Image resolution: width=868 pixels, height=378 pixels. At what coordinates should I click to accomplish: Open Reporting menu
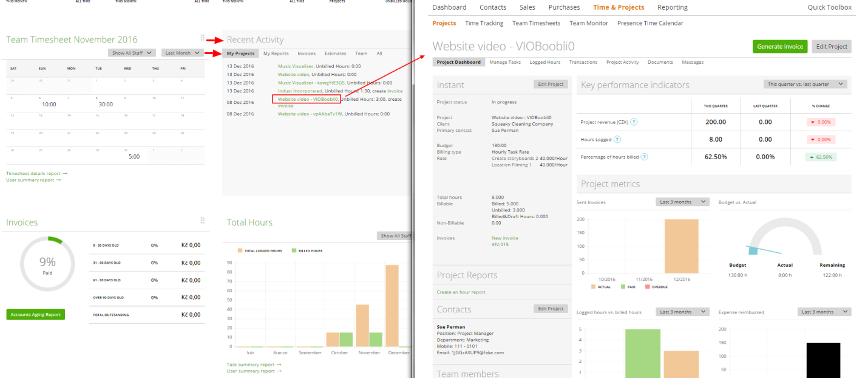(673, 7)
